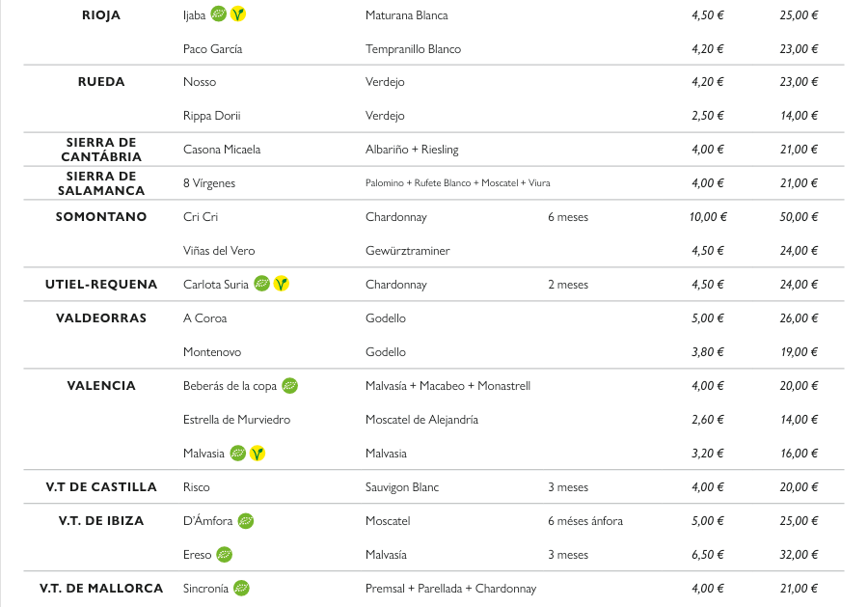
Task: Select the V.T. DE IBIZA region heading
Action: tap(101, 521)
